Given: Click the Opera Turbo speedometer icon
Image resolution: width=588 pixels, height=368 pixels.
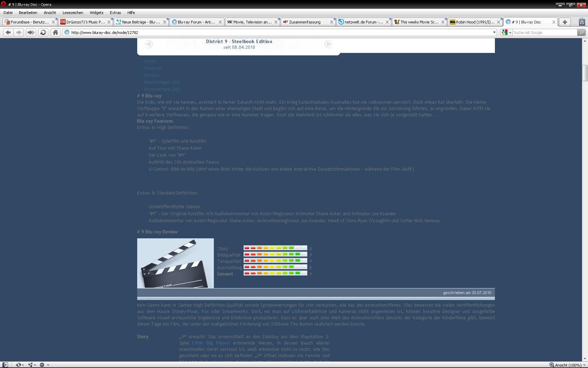Looking at the screenshot, I should pos(42,365).
